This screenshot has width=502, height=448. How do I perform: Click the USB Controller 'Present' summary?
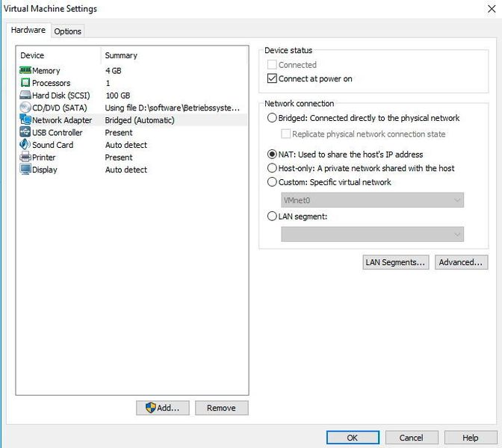(x=119, y=132)
